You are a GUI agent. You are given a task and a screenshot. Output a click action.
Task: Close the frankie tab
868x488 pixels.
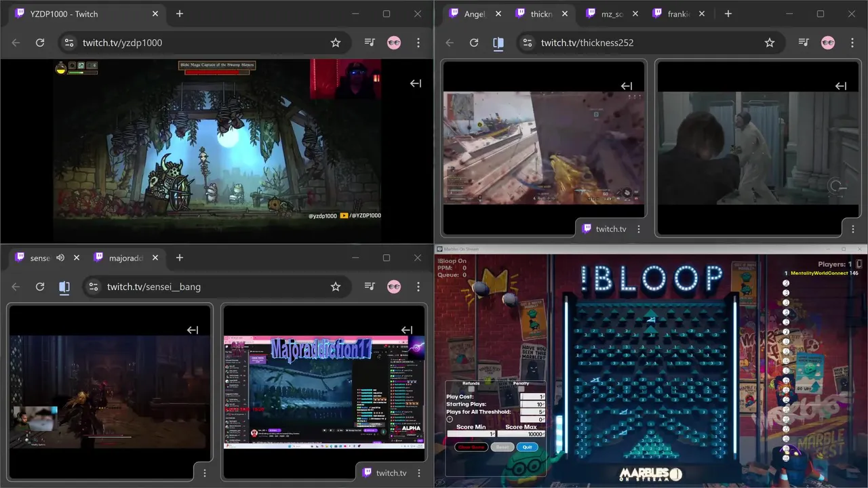tap(702, 14)
